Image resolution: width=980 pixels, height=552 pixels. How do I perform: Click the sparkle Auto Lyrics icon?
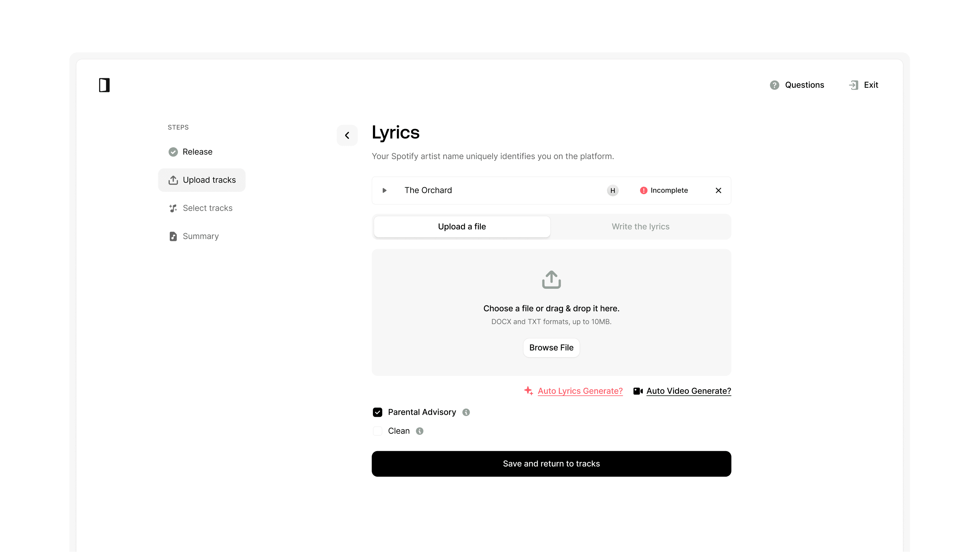coord(528,391)
